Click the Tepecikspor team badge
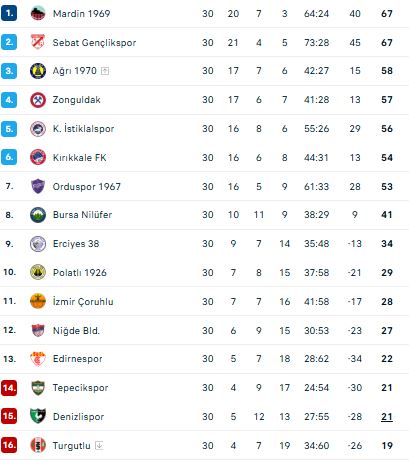 [38, 388]
